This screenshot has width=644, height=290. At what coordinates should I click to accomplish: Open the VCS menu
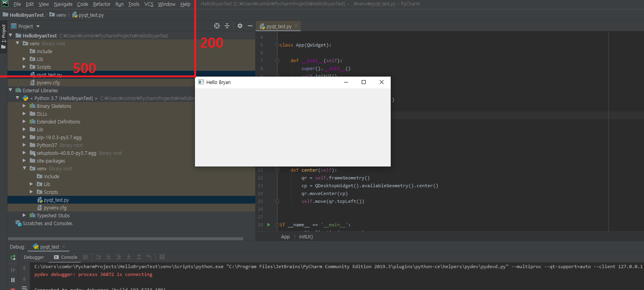[149, 4]
